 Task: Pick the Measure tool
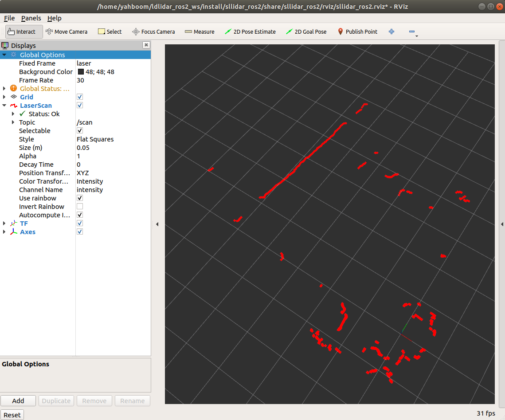[200, 31]
